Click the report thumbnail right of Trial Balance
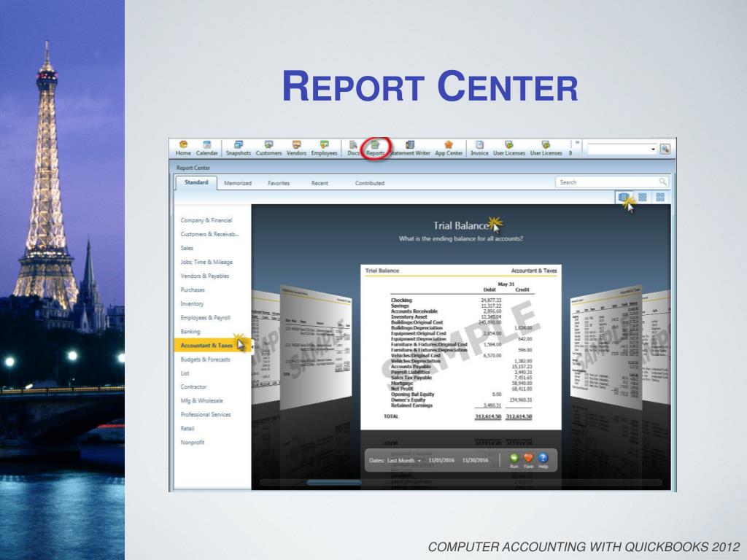 click(606, 346)
